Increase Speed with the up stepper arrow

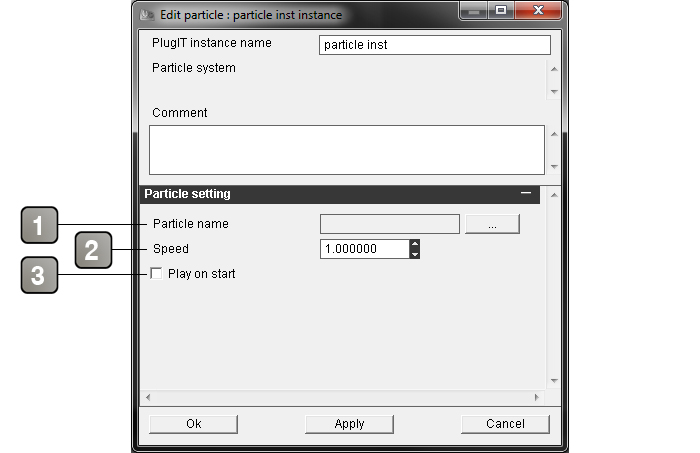(415, 244)
